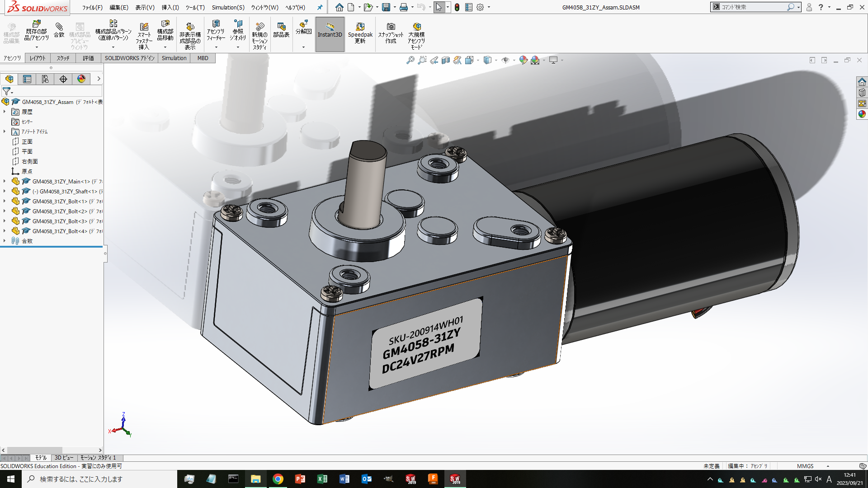Viewport: 868px width, 488px height.
Task: Pin the menu bar with pushpin
Action: coord(320,7)
